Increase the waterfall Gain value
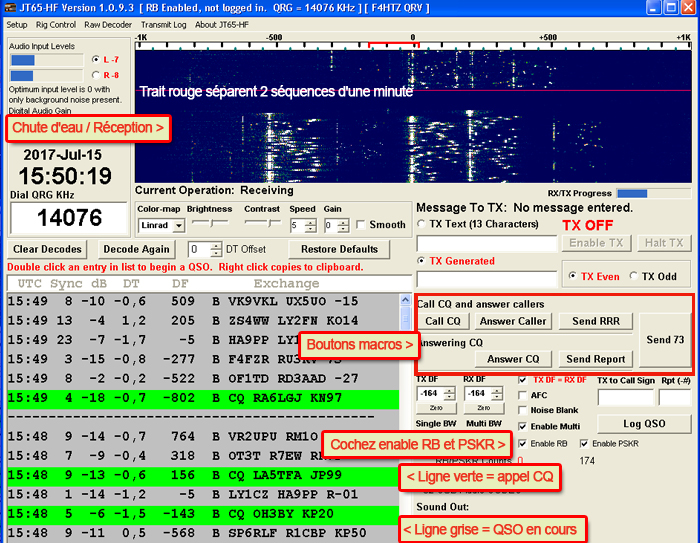 point(343,222)
